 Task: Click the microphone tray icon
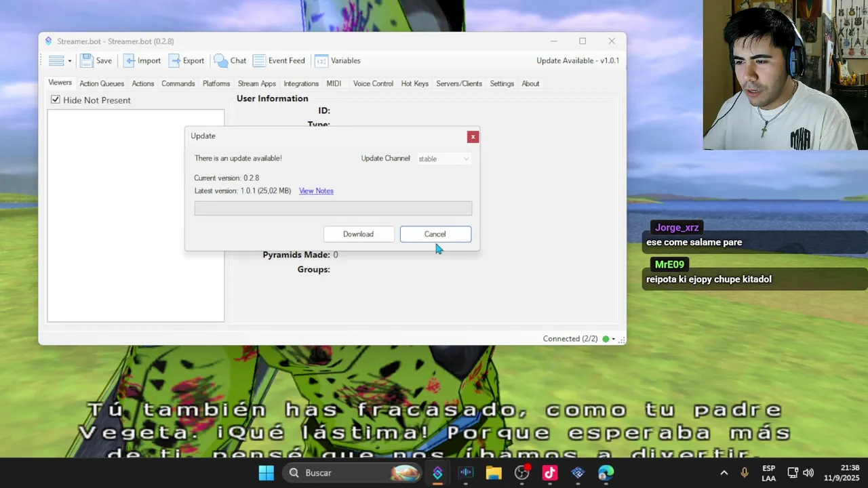pos(745,473)
